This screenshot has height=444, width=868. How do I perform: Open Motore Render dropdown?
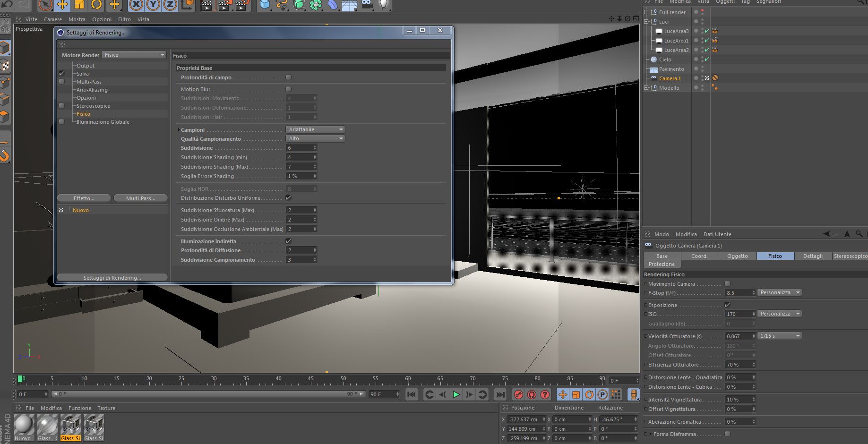click(x=134, y=55)
